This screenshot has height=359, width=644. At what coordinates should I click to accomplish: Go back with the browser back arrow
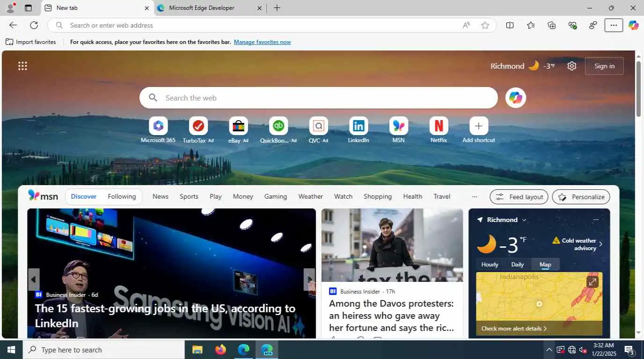point(13,25)
